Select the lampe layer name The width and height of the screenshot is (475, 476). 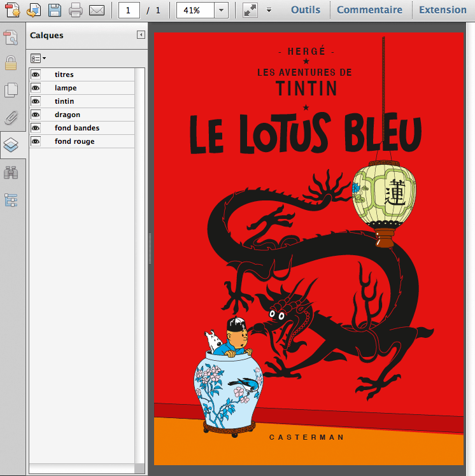click(x=66, y=88)
